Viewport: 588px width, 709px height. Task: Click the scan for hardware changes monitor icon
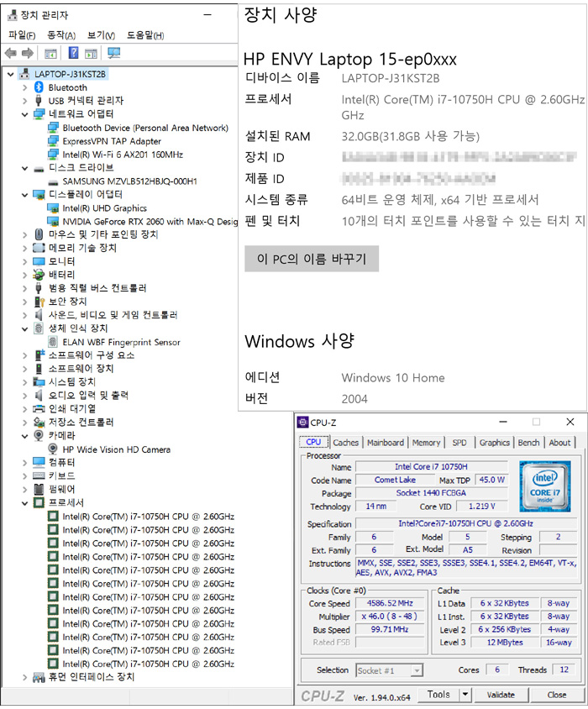(114, 53)
